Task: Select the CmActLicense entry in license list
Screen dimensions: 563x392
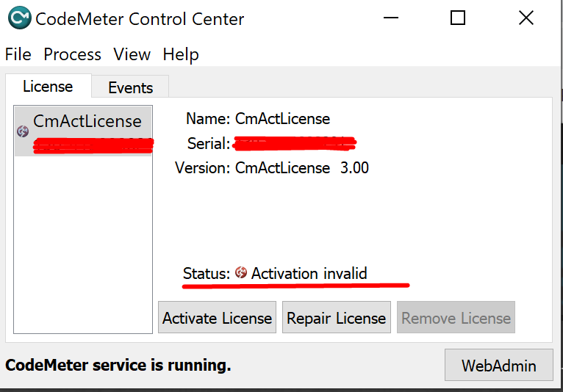Action: pos(83,131)
